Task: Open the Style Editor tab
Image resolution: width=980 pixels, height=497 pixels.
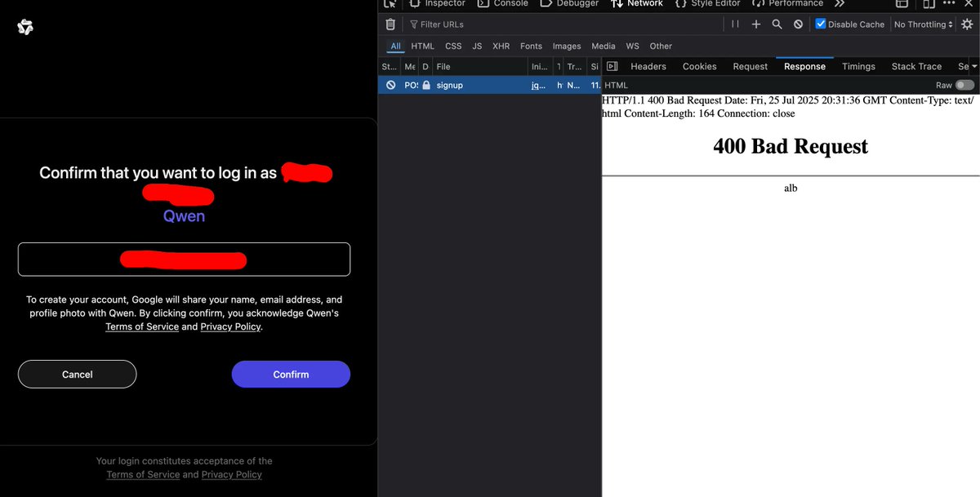Action: pos(707,3)
